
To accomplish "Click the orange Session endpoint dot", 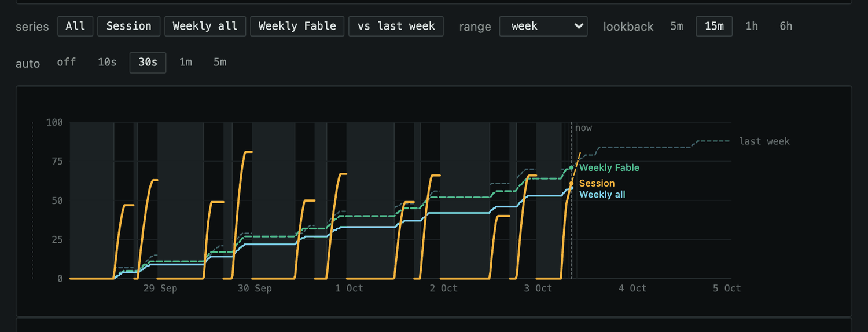I will tap(571, 183).
